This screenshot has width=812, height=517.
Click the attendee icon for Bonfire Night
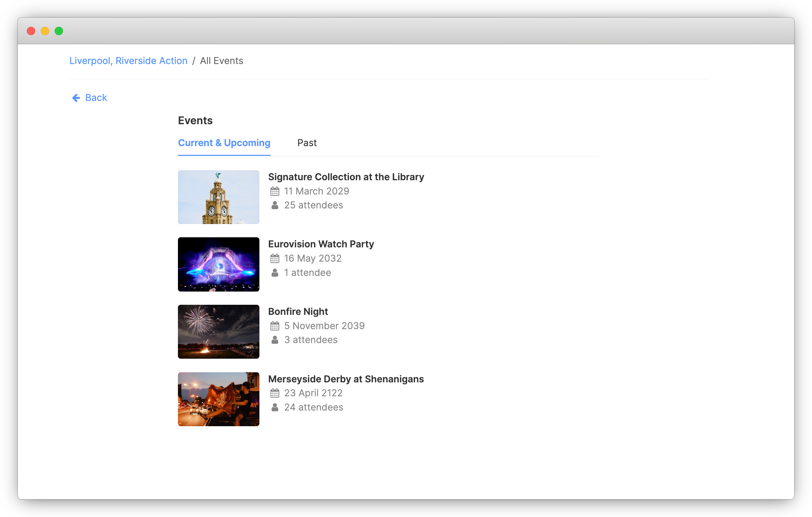pos(275,340)
